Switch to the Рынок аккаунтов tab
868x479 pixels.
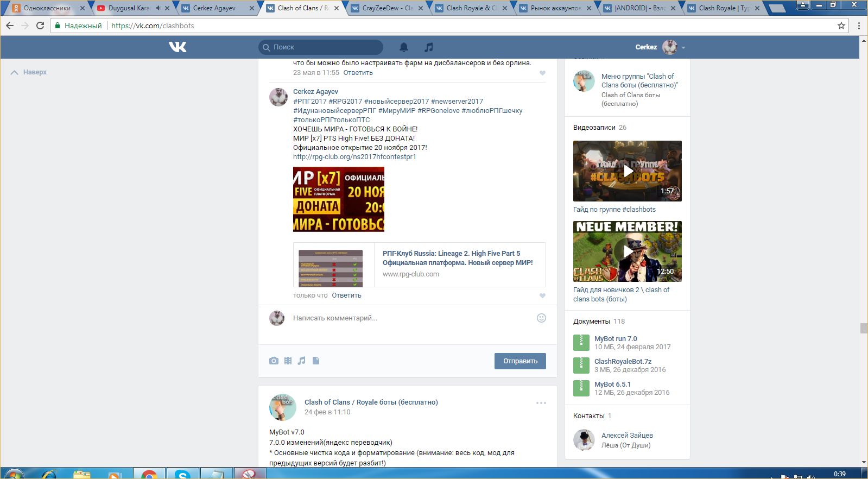555,8
